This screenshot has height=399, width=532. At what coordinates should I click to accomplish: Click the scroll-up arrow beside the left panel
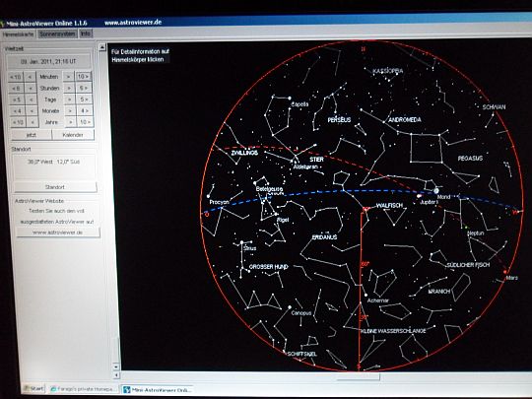coord(102,47)
